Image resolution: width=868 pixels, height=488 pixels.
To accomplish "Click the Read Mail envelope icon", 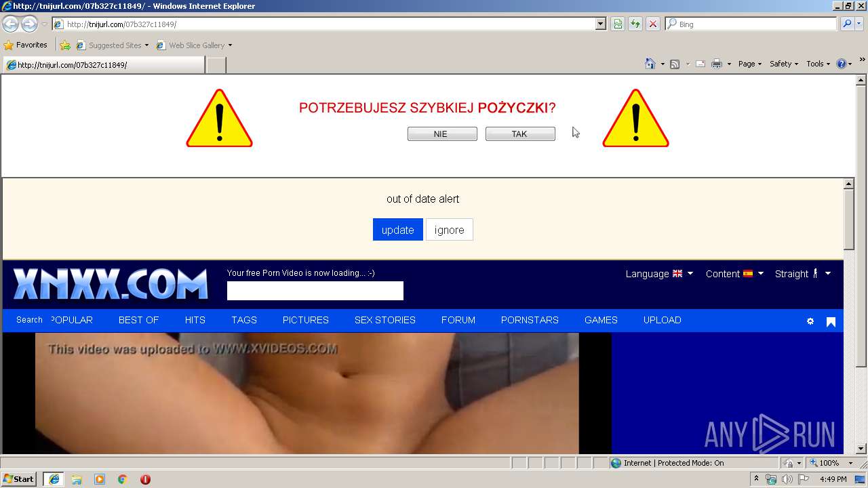I will click(701, 64).
